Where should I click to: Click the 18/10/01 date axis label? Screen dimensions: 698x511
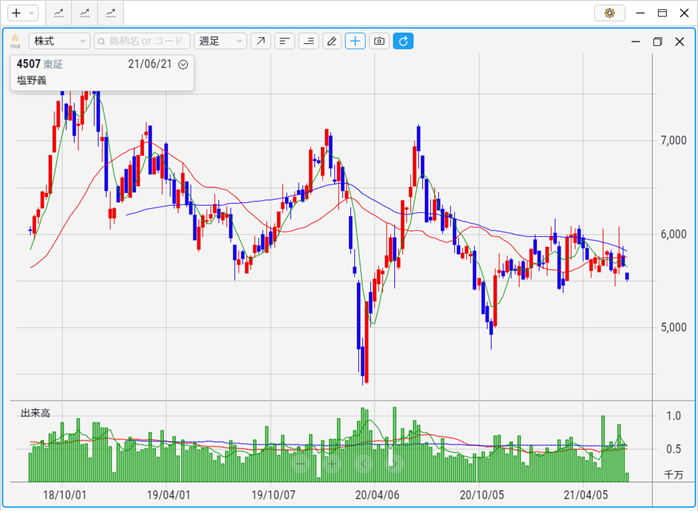pos(65,495)
